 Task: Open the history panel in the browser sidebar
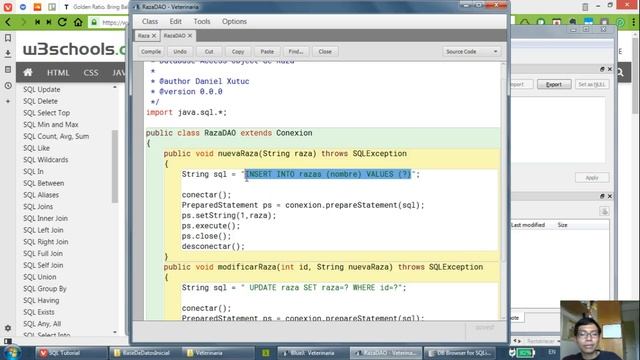point(8,86)
